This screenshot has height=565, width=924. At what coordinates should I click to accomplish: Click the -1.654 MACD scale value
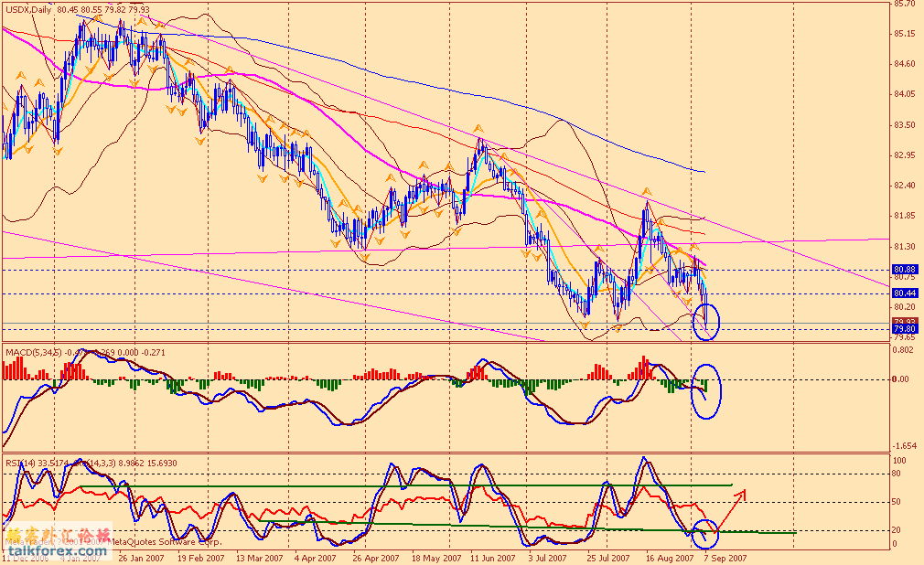coord(905,446)
